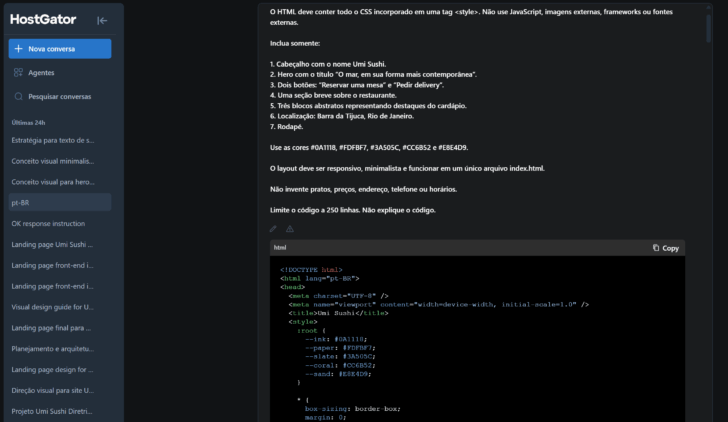The image size is (728, 422).
Task: Click the HostGator logo
Action: point(43,19)
